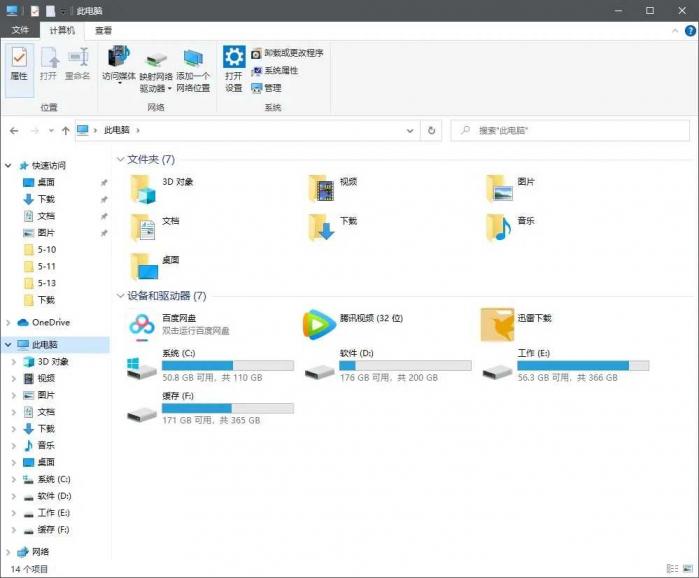Select the 腾讯视频 (32 位) icon
This screenshot has width=699, height=578.
pos(319,325)
